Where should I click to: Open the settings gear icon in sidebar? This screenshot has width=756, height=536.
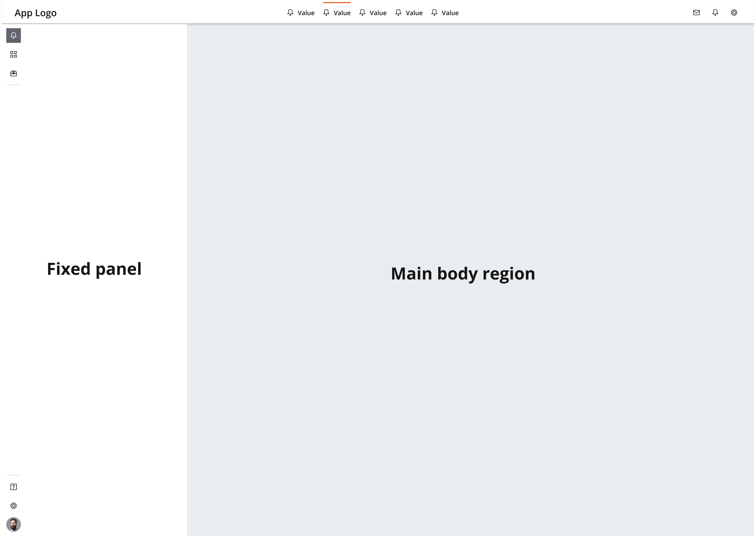pyautogui.click(x=13, y=505)
